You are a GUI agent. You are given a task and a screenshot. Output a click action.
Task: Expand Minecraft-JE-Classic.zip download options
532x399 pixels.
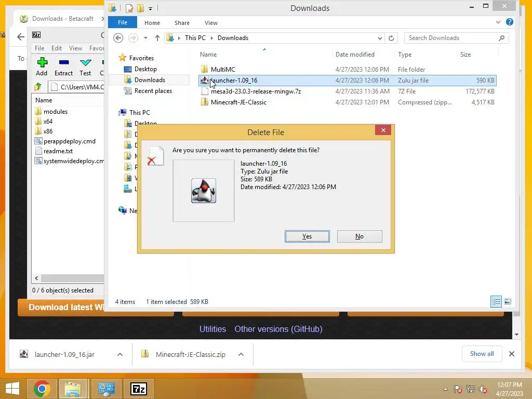tap(241, 354)
